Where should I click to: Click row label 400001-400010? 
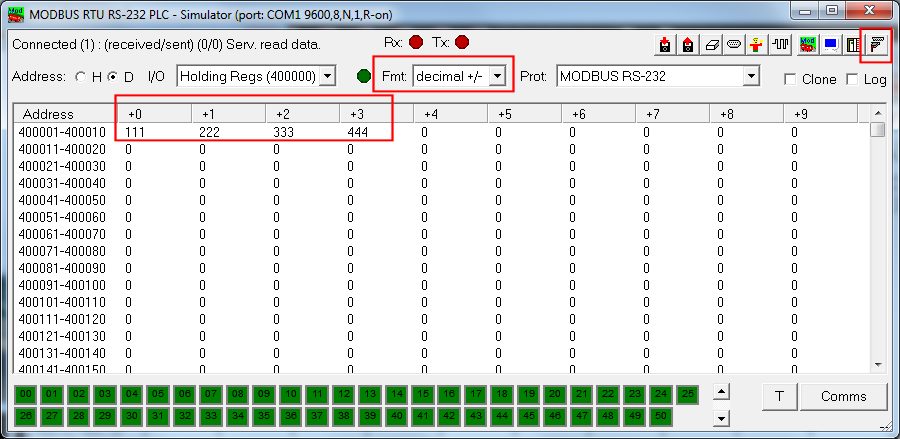point(62,133)
